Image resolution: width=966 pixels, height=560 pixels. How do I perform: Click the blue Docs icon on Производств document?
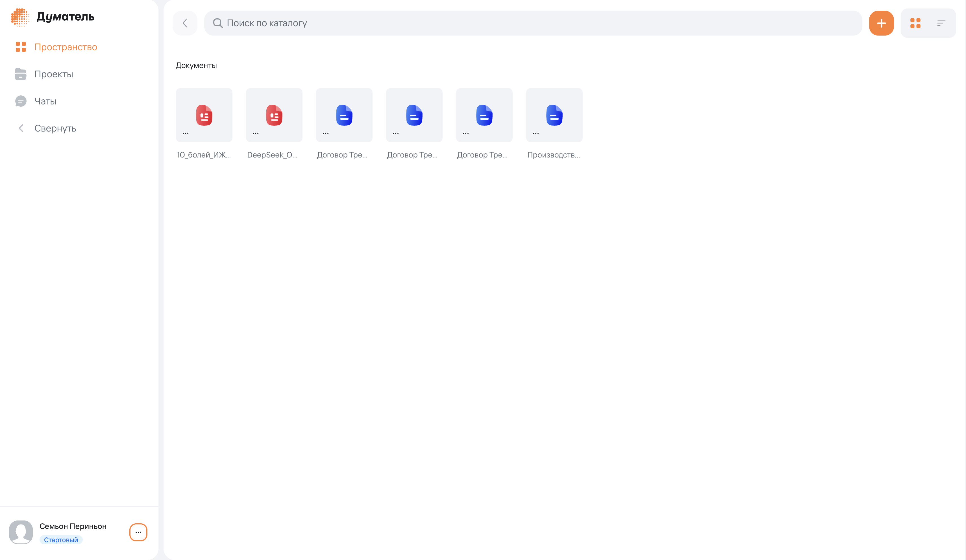554,115
